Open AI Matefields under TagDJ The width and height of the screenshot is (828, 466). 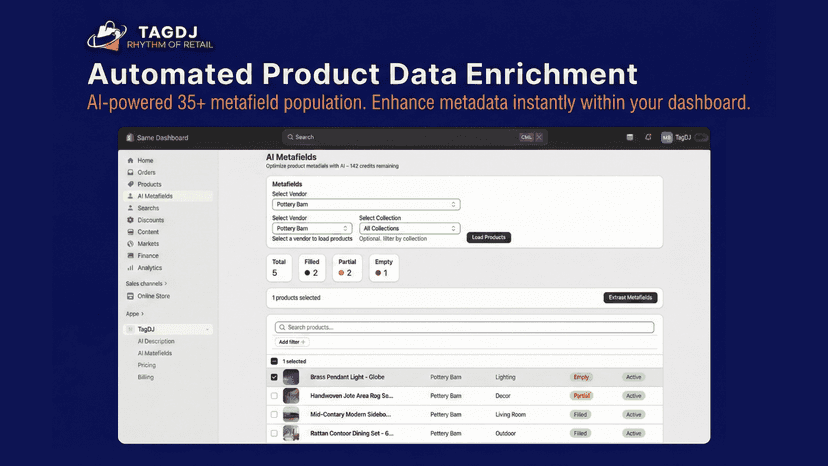155,353
